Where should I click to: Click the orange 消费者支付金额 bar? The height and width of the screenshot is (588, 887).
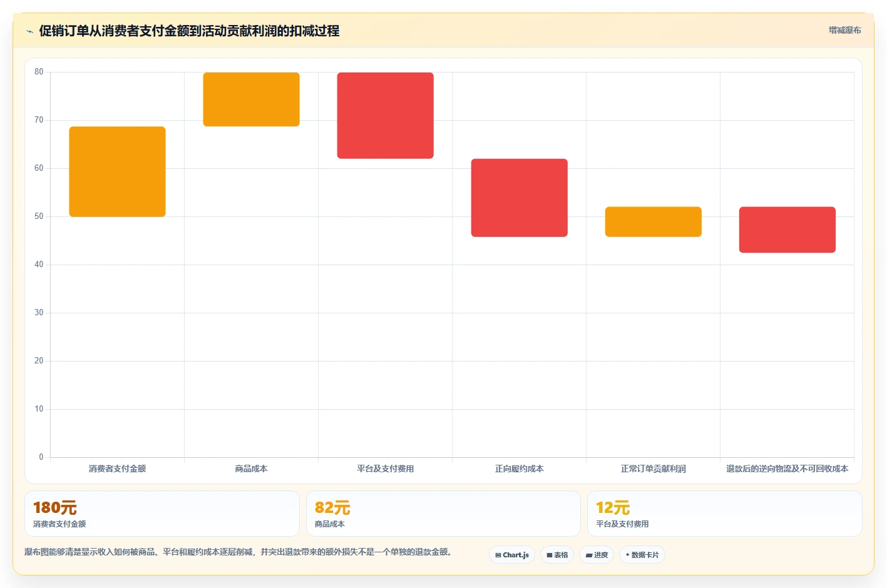pyautogui.click(x=117, y=171)
